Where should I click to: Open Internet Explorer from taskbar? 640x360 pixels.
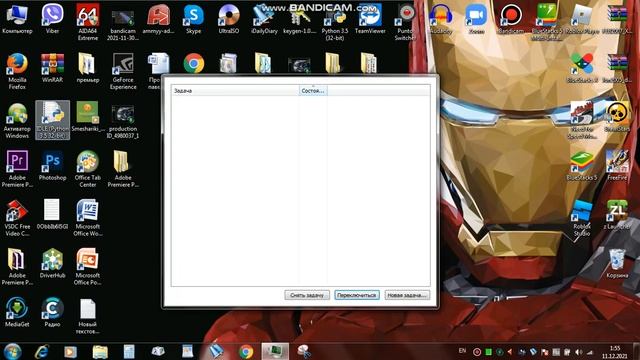41,351
